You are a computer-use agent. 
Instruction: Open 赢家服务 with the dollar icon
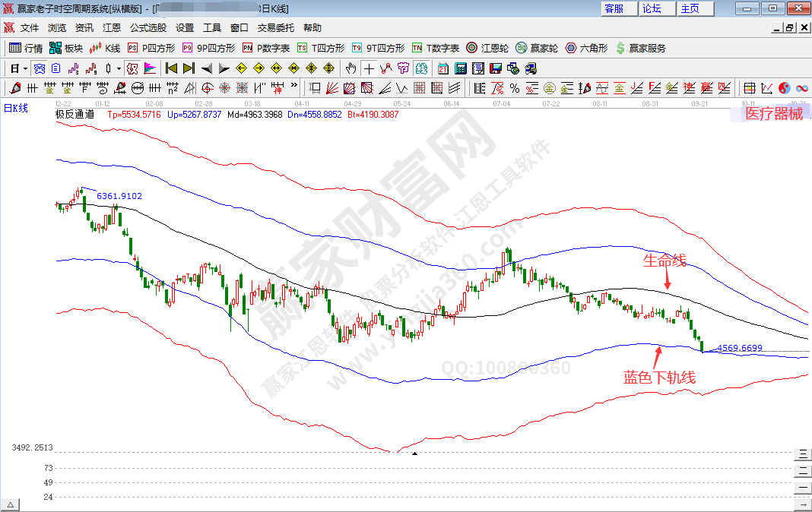point(640,48)
